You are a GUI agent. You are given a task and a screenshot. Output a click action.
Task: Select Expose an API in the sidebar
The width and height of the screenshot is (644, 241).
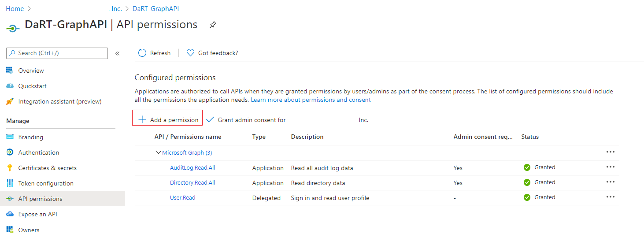[x=37, y=214]
